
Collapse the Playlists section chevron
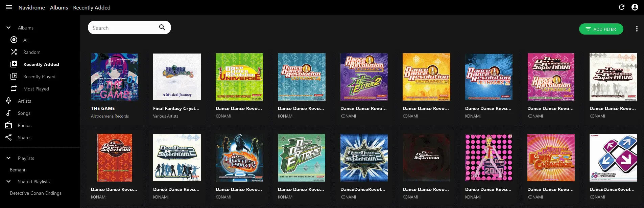pos(8,158)
